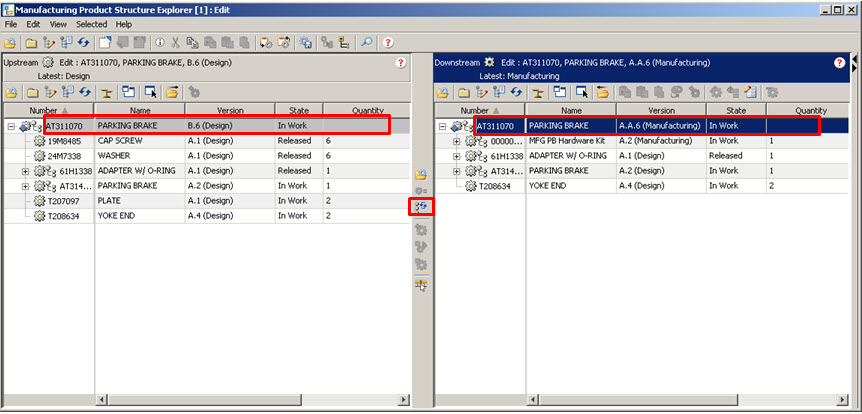
Task: Click the Downstream horizontal scrollbar left arrow
Action: click(x=531, y=400)
